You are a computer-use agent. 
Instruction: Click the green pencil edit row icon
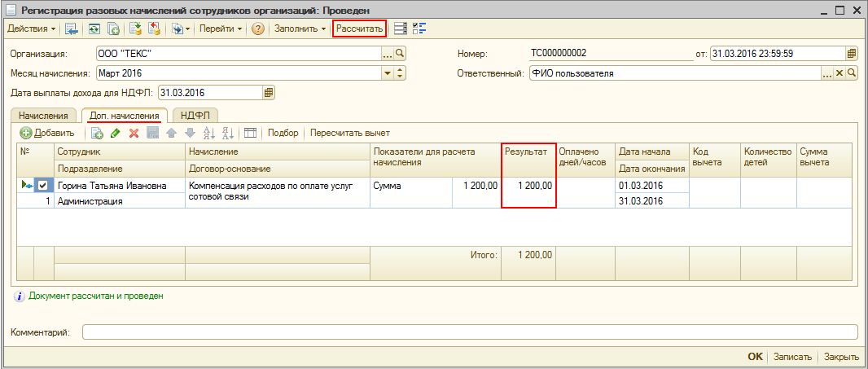coord(115,133)
